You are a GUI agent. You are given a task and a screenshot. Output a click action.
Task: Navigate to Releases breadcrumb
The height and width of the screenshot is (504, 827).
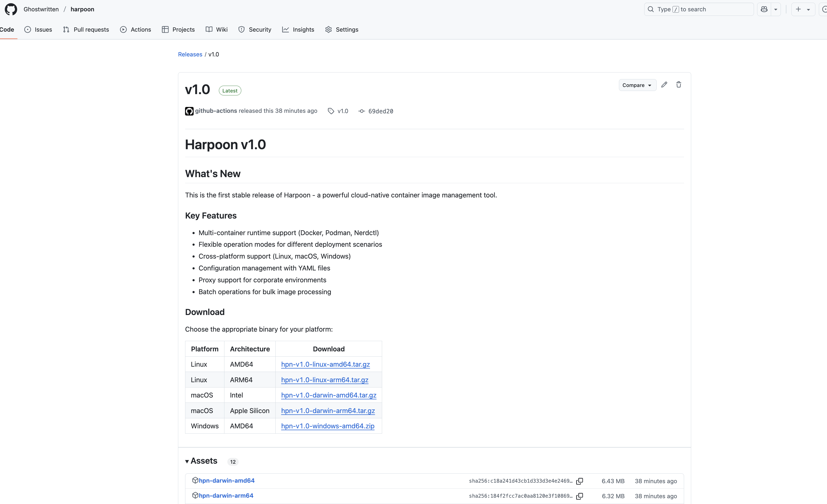pos(190,54)
